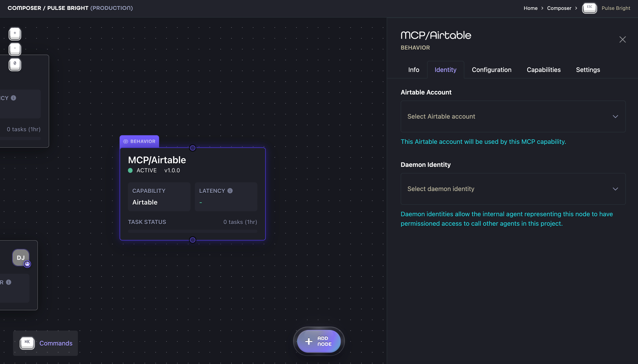Go to Home in breadcrumb
Image resolution: width=638 pixels, height=364 pixels.
coord(530,8)
